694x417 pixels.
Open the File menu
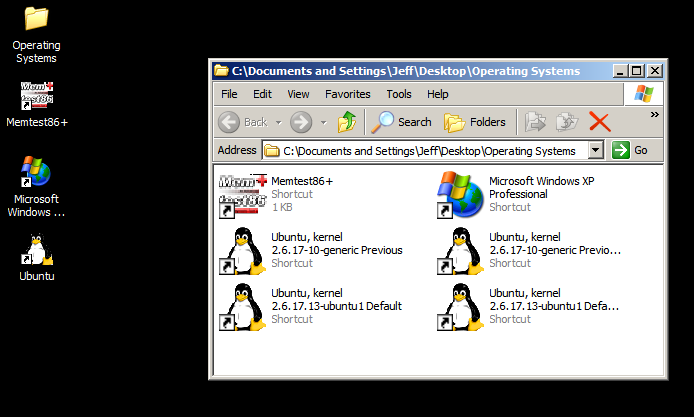(x=229, y=94)
